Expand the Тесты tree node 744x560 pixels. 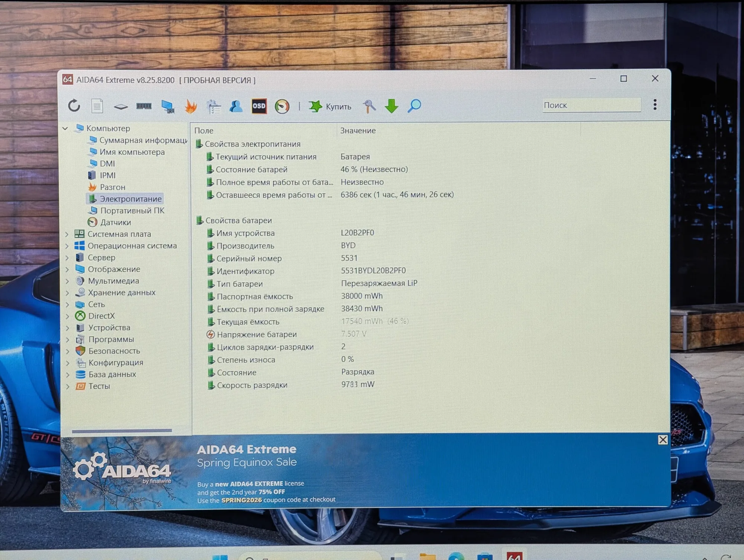(x=68, y=386)
